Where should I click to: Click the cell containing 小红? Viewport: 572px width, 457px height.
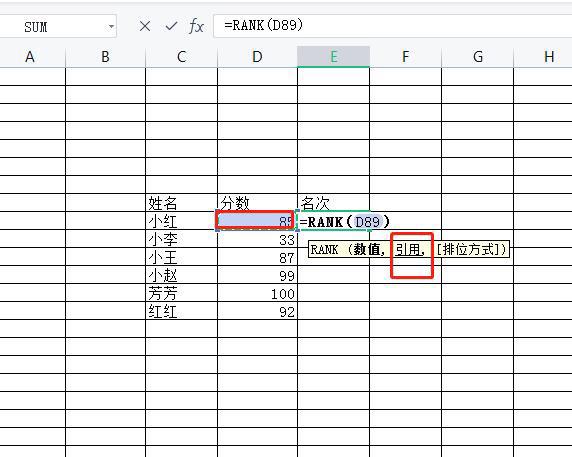coord(181,221)
